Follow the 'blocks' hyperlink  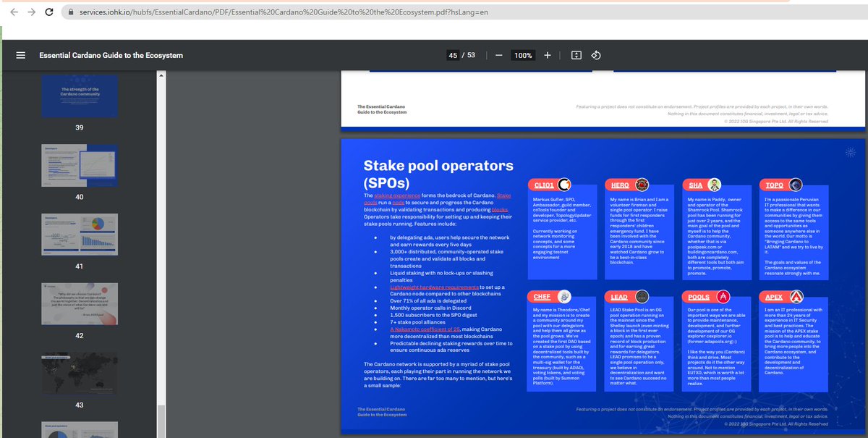click(501, 209)
